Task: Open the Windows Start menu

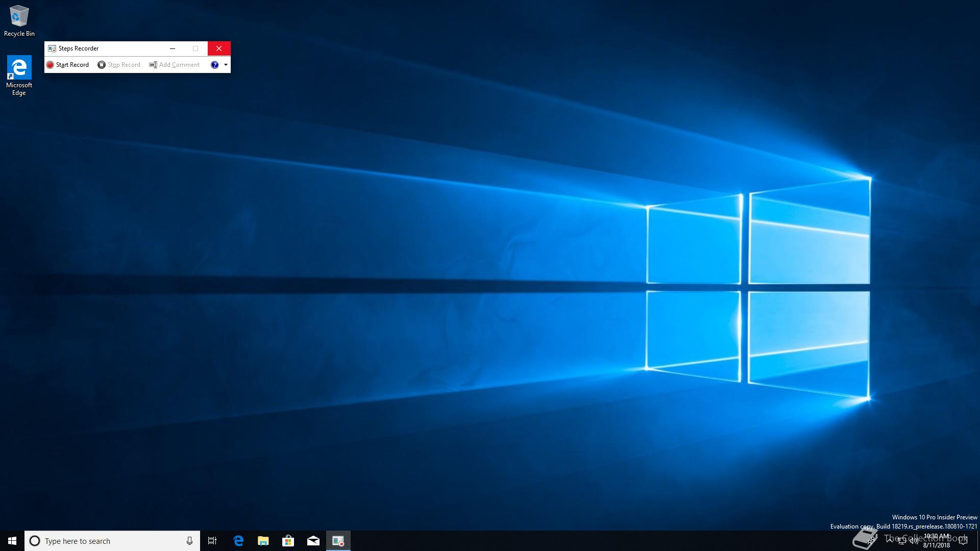Action: pyautogui.click(x=12, y=541)
